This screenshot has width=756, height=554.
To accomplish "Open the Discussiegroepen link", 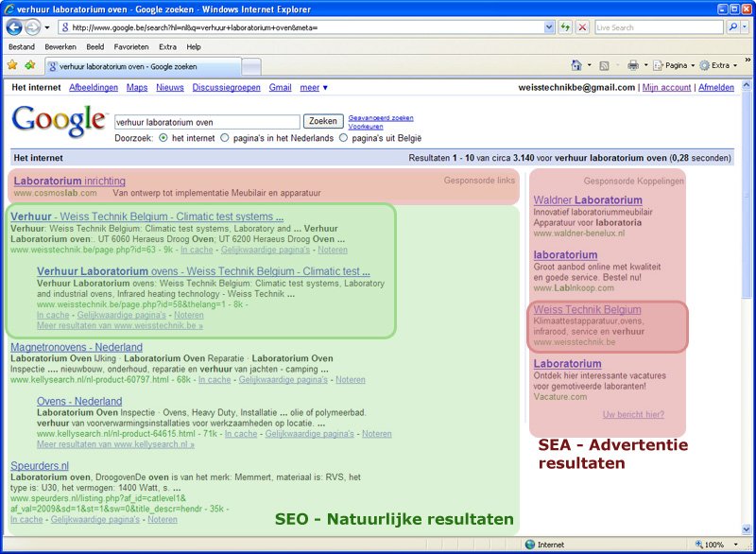I will [x=226, y=87].
